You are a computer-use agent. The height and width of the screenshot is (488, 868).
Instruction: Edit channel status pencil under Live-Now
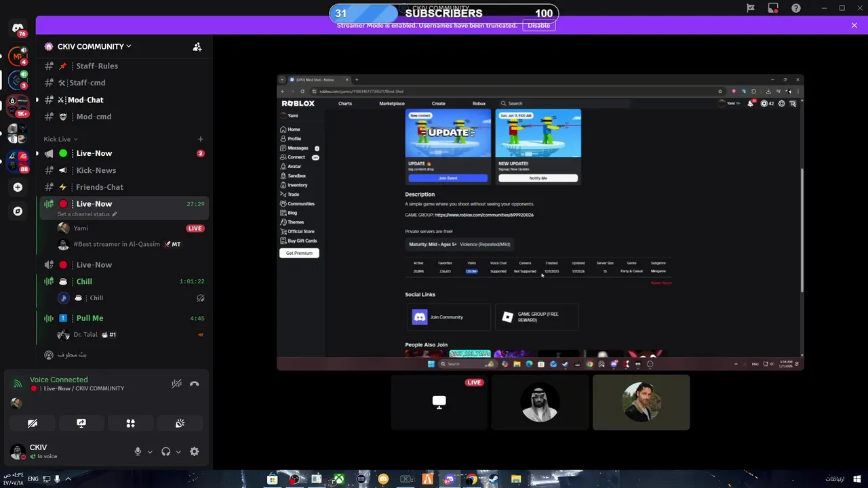pos(115,214)
